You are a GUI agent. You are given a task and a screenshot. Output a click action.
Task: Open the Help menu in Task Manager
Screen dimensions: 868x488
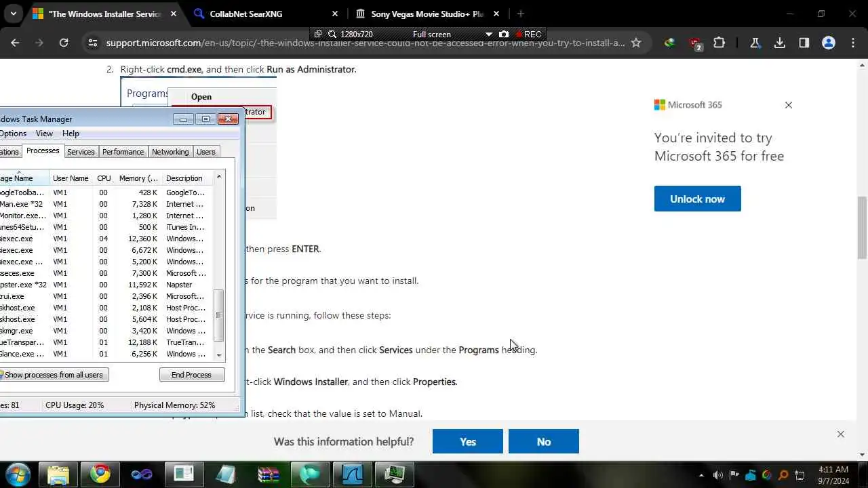[x=71, y=134]
